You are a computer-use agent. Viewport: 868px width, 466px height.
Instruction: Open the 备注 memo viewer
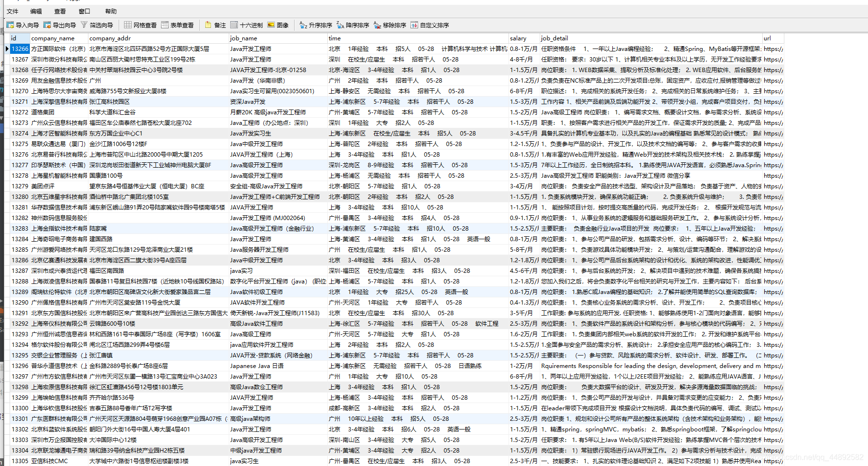click(215, 25)
